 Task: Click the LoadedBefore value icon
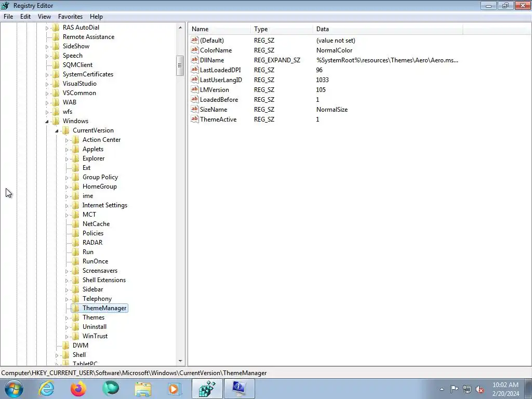pos(194,99)
